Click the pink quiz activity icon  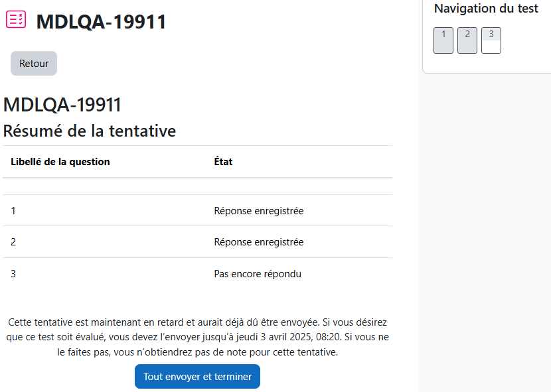(16, 19)
